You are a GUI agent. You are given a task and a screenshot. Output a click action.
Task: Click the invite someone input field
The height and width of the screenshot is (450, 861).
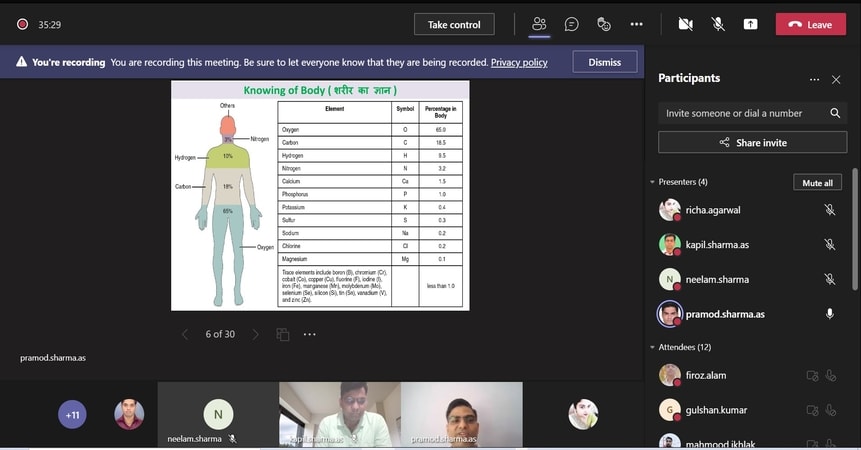click(740, 114)
